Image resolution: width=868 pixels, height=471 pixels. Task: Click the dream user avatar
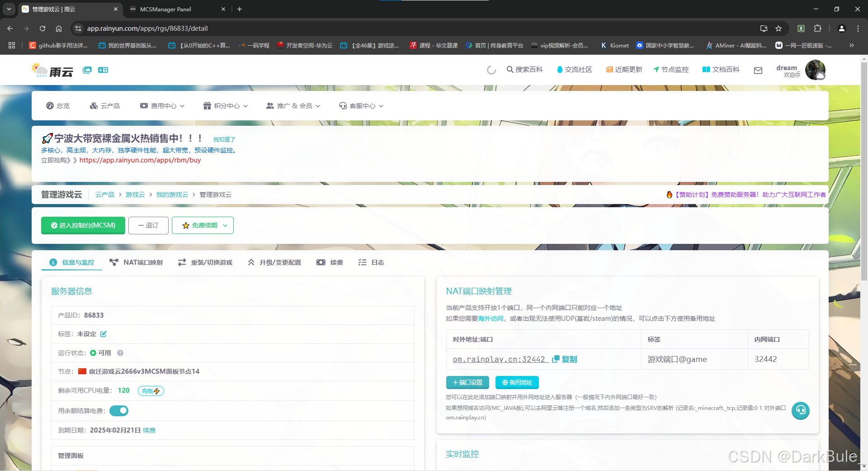coord(815,70)
